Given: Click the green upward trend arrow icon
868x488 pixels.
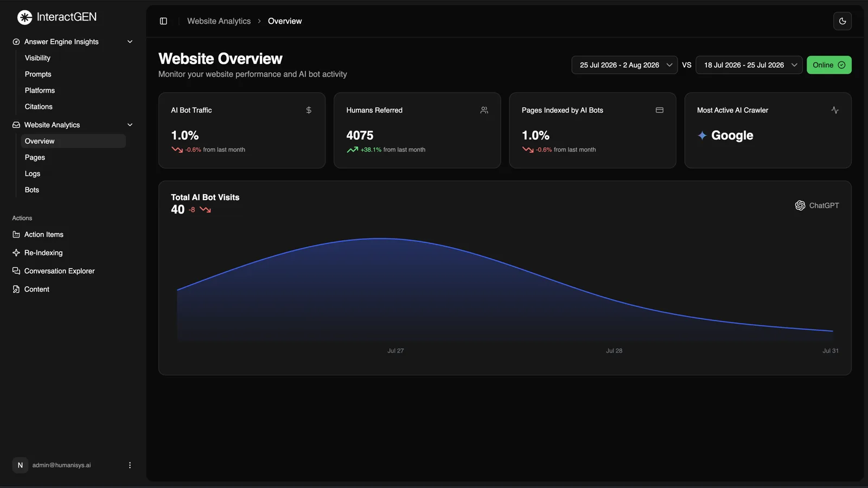Looking at the screenshot, I should click(352, 150).
